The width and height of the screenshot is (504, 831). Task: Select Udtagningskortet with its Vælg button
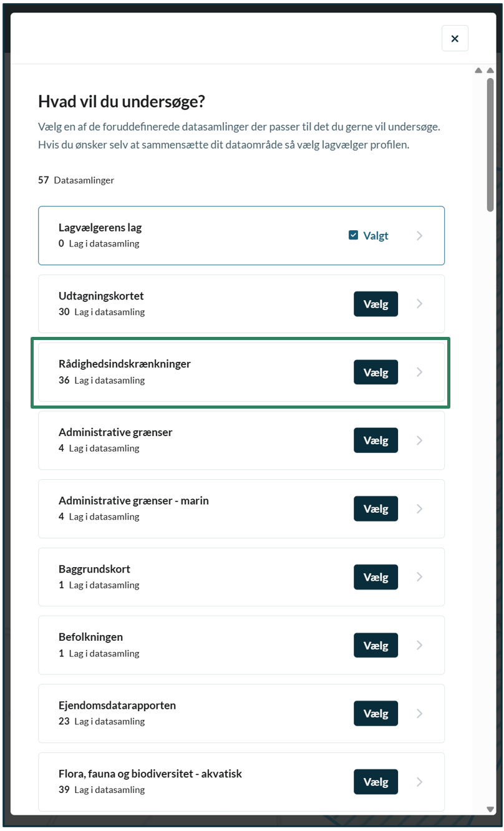pos(376,304)
